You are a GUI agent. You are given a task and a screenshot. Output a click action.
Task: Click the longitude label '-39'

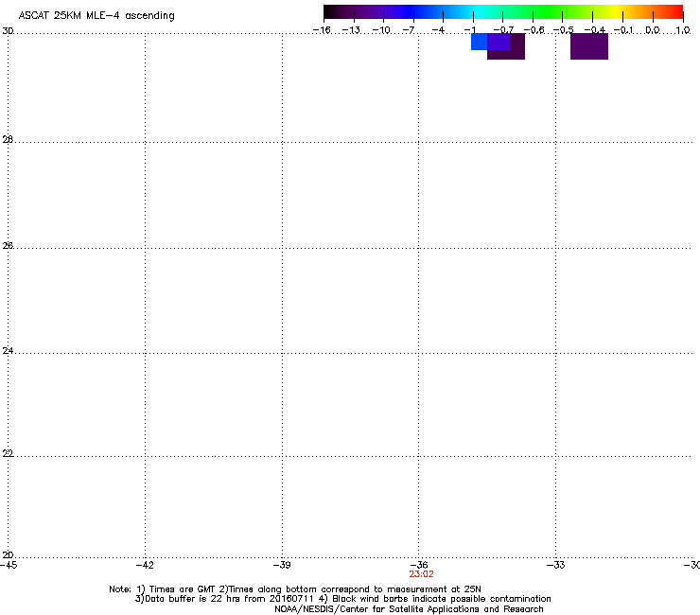[282, 565]
